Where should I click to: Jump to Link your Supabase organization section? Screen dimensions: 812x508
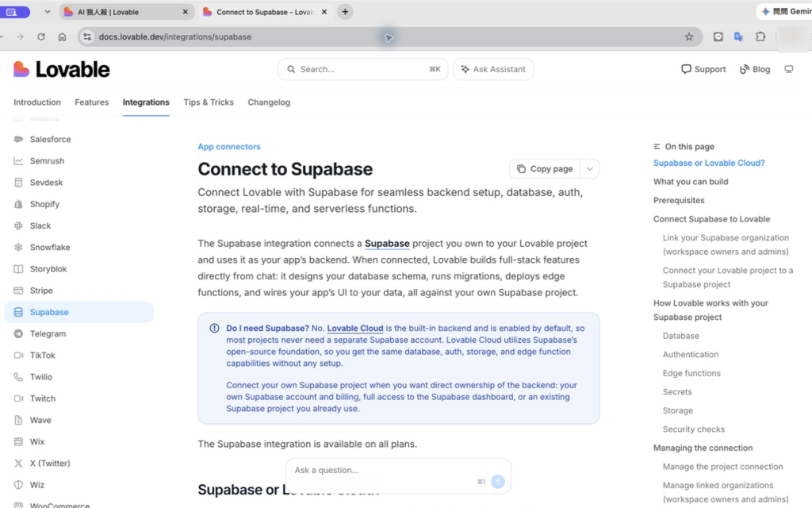click(726, 244)
